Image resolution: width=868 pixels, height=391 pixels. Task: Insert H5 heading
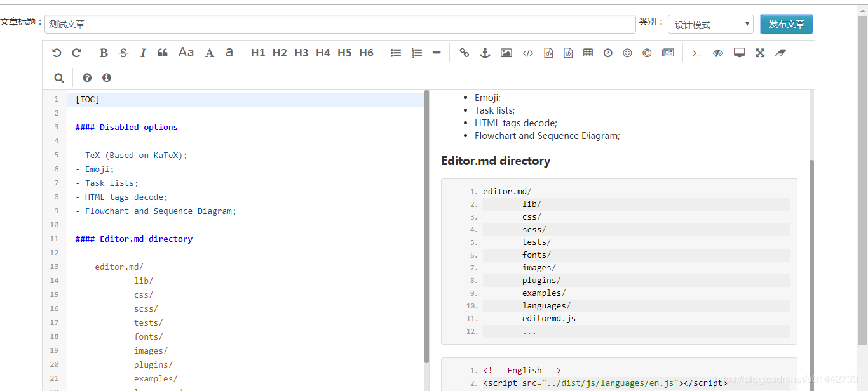tap(344, 53)
